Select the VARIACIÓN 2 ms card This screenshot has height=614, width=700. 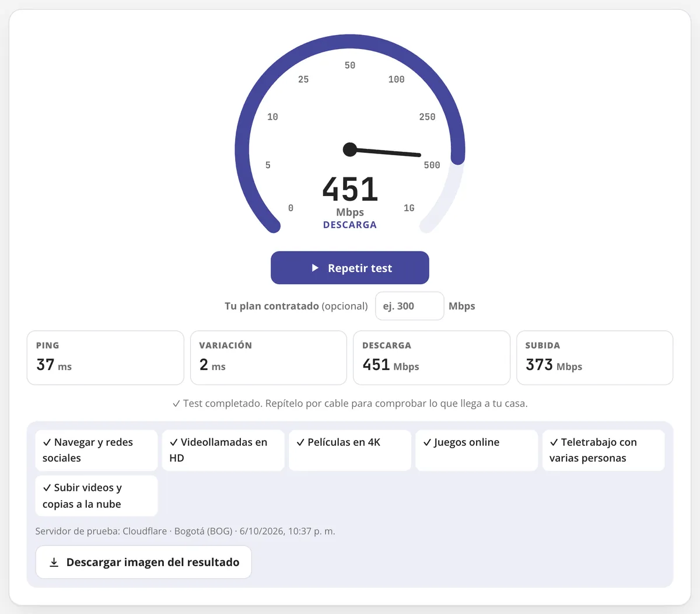tap(268, 358)
